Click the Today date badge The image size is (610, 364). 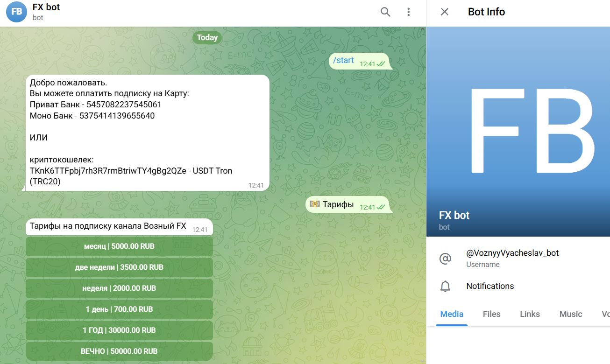point(207,38)
